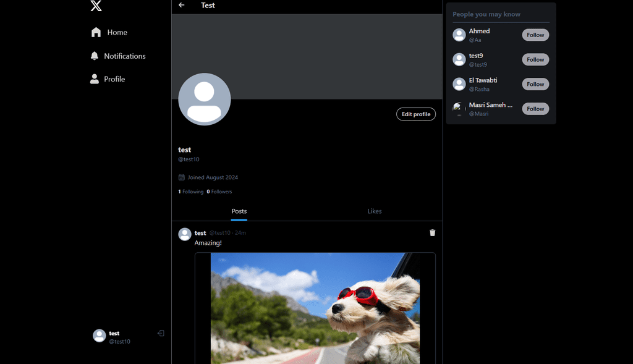Follow Ahmed

point(535,35)
